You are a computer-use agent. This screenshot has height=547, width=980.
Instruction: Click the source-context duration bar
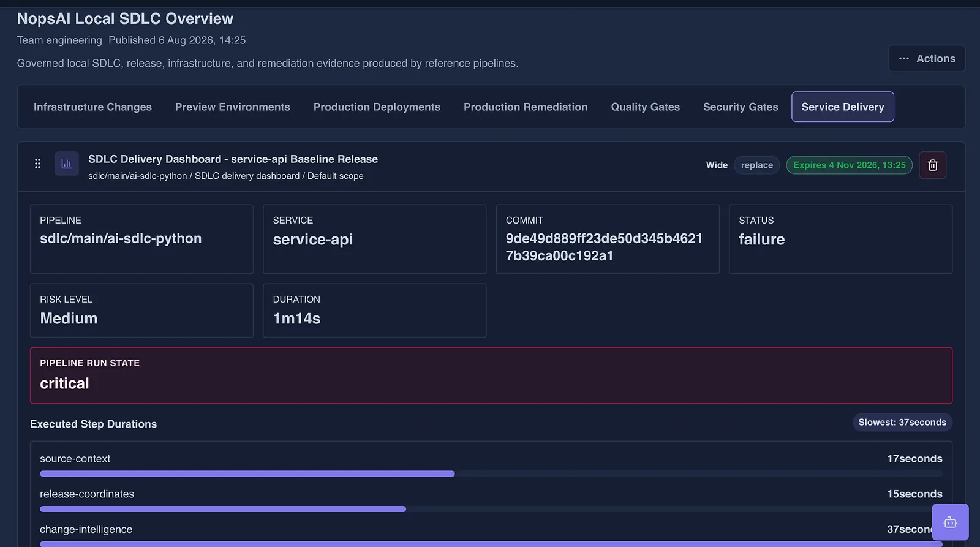point(491,473)
